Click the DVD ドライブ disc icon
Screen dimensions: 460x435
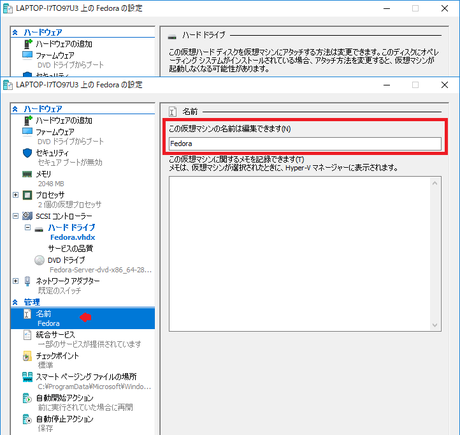(x=39, y=260)
